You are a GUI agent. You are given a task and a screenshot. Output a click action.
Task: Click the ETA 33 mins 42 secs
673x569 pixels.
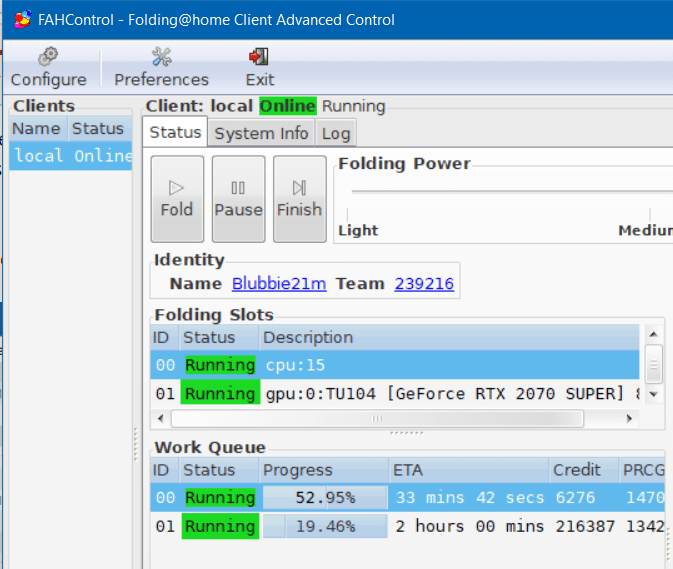tap(470, 497)
